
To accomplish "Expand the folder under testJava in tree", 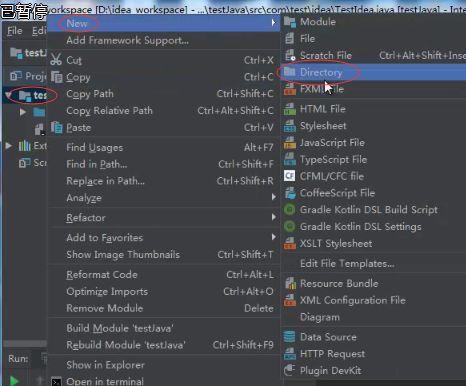I will click(x=23, y=112).
